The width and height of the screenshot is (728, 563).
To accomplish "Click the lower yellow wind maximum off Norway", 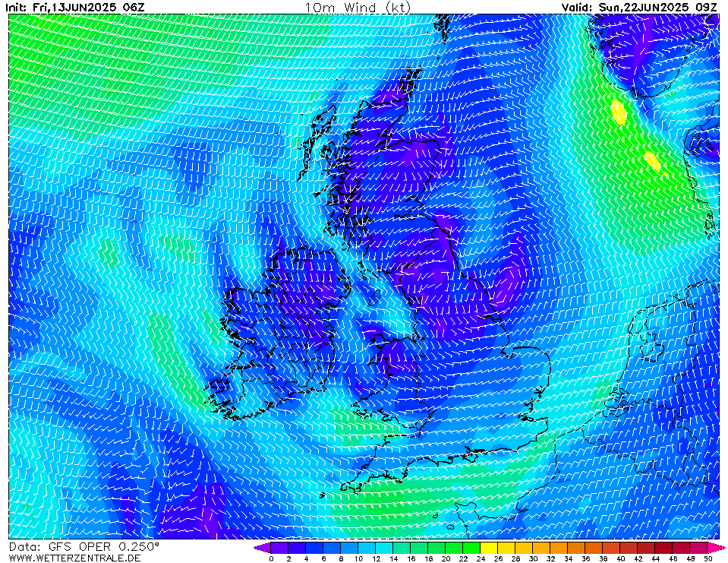I will (x=652, y=162).
